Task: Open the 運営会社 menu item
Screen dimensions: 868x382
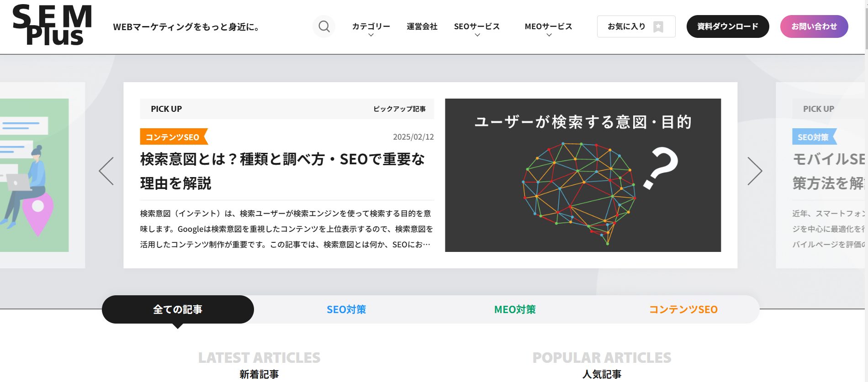Action: (422, 26)
